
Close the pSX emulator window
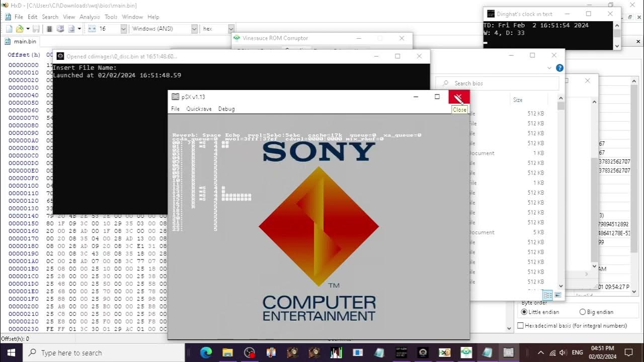pyautogui.click(x=459, y=97)
